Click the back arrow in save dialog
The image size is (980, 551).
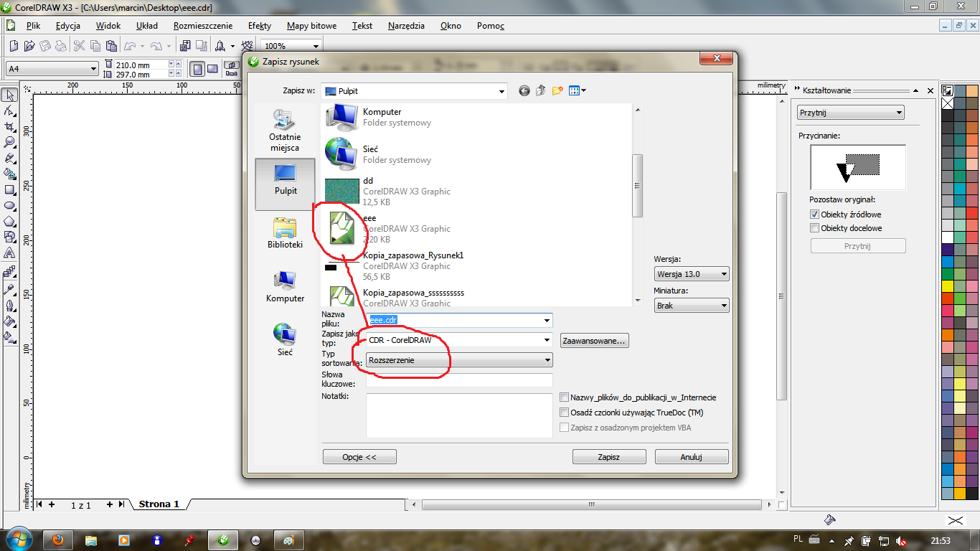524,90
